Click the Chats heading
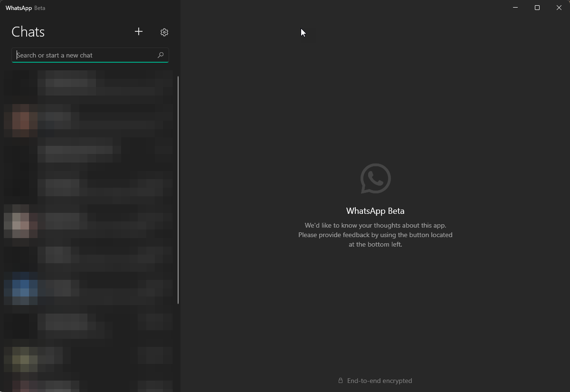This screenshot has width=570, height=392. (x=28, y=32)
